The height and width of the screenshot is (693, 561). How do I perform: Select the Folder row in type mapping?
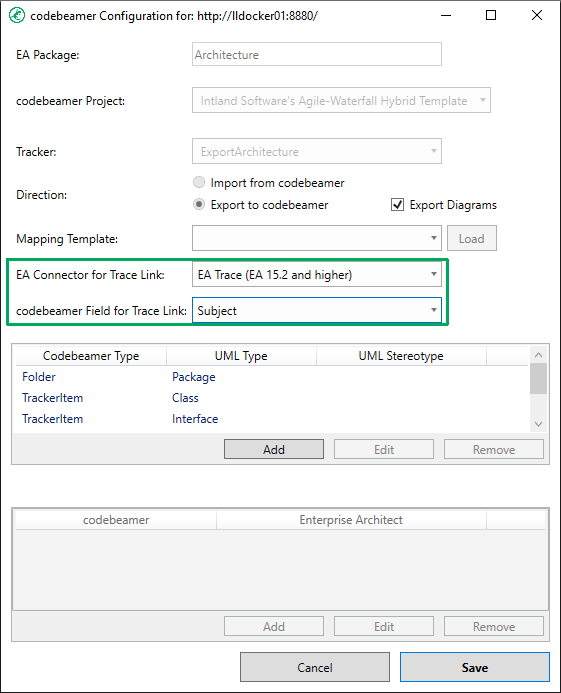[x=272, y=377]
